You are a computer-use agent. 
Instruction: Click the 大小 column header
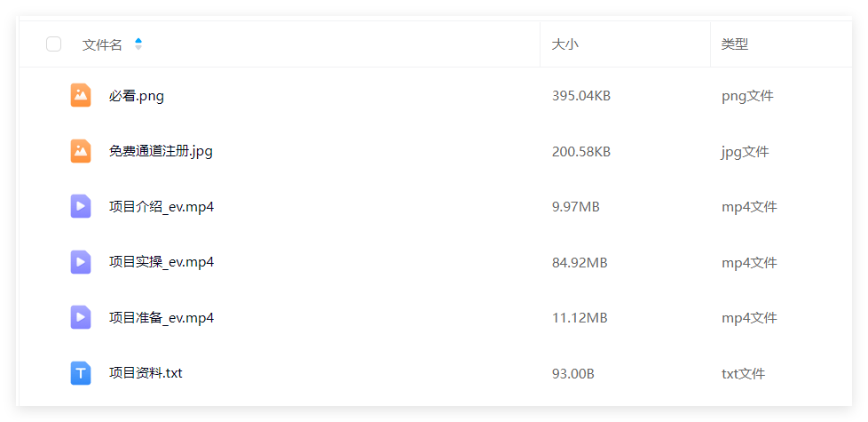(x=565, y=44)
